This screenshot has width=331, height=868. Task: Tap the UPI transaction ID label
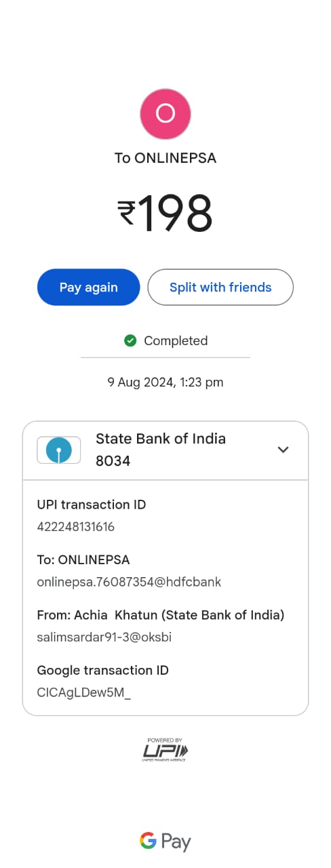pyautogui.click(x=92, y=505)
